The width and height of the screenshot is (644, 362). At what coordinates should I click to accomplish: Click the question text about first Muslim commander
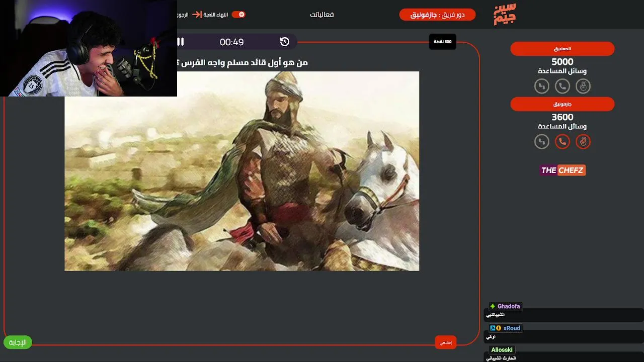click(x=243, y=62)
